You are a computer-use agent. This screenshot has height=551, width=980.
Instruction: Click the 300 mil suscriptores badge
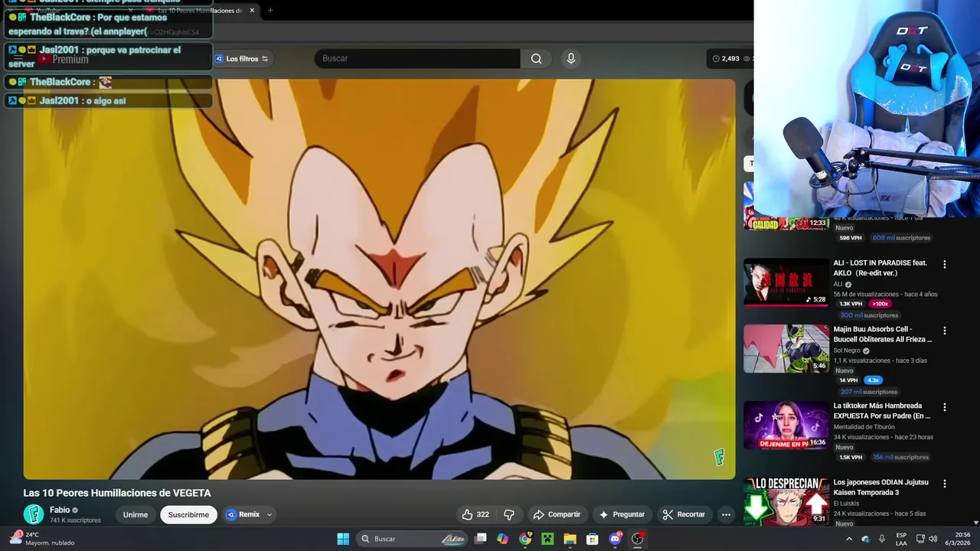tap(868, 315)
